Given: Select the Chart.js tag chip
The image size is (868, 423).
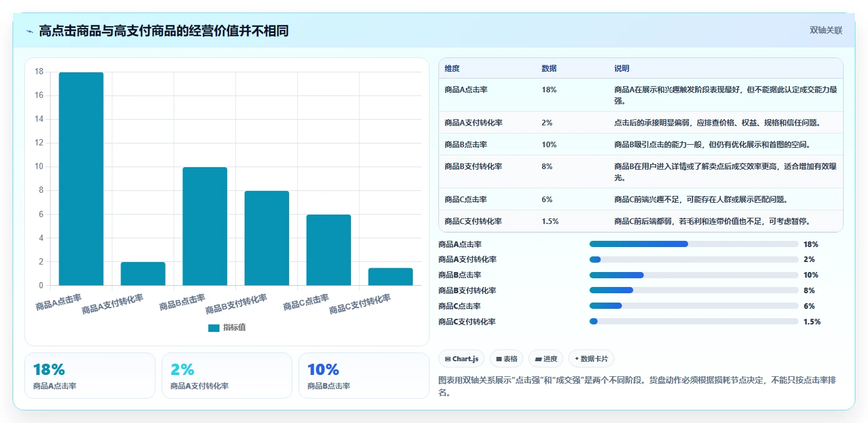Looking at the screenshot, I should click(461, 359).
